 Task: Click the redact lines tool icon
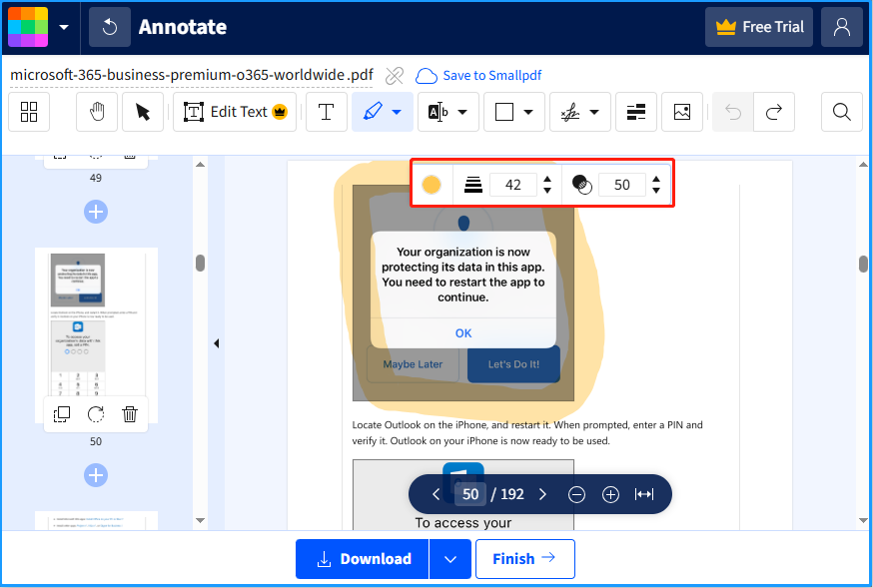pos(636,112)
